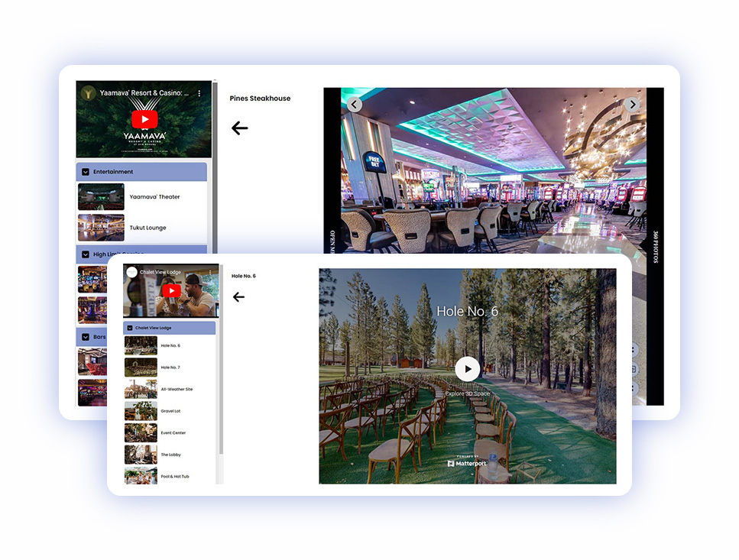
Task: Select the Hole No. 7 label
Action: (x=170, y=367)
